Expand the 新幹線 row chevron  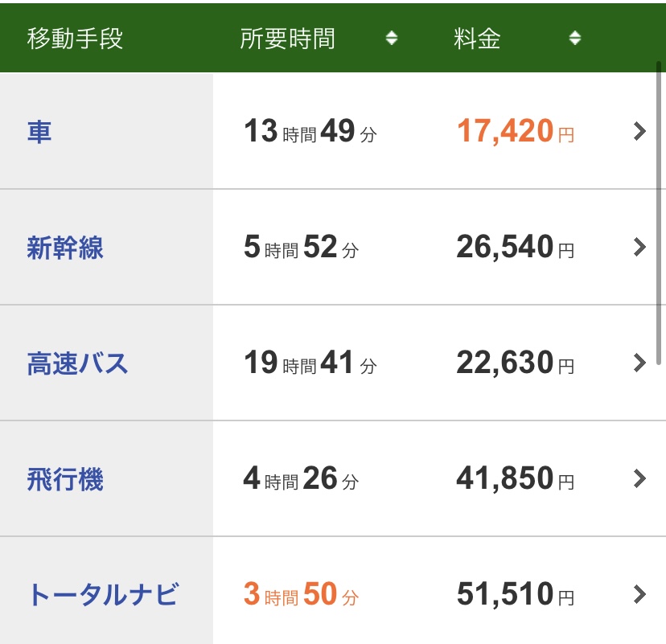tap(639, 247)
